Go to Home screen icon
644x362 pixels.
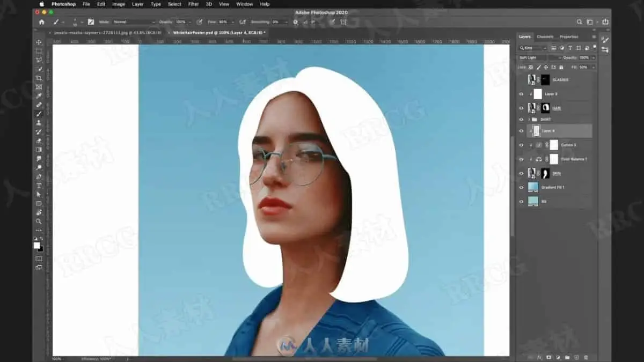click(x=41, y=22)
